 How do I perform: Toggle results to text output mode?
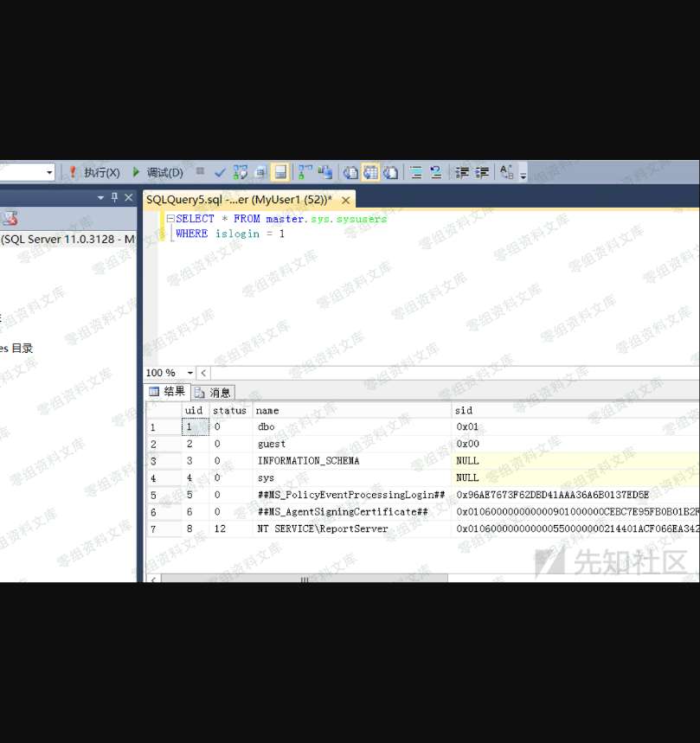tap(350, 173)
